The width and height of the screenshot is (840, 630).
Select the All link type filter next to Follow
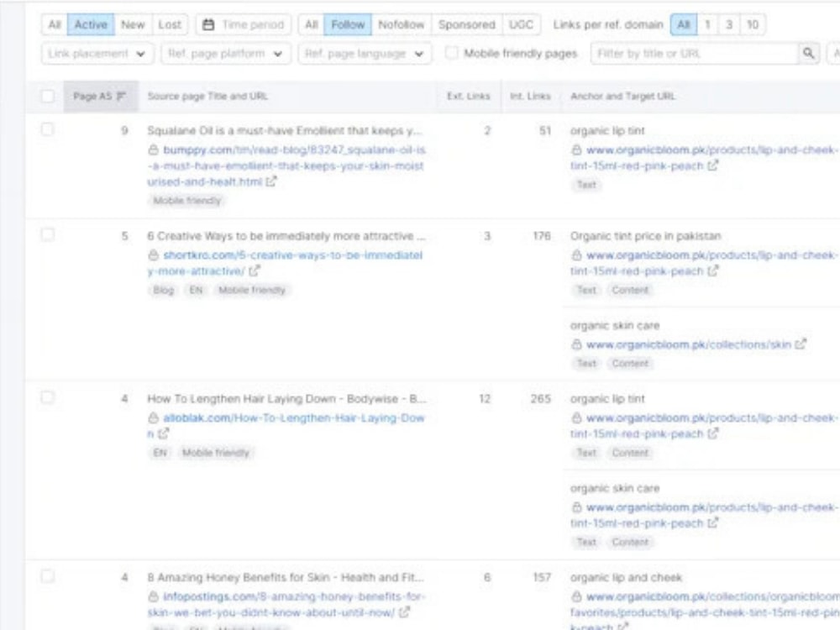tap(312, 24)
